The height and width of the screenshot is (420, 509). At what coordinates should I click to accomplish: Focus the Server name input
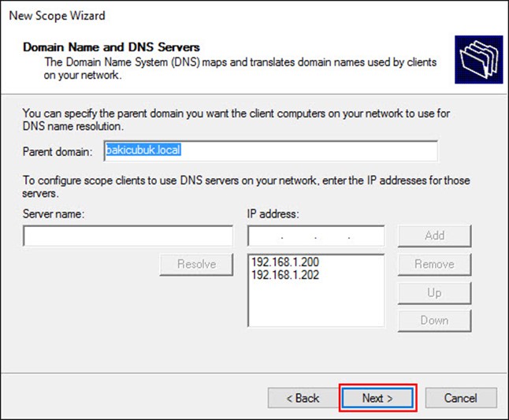pos(128,236)
